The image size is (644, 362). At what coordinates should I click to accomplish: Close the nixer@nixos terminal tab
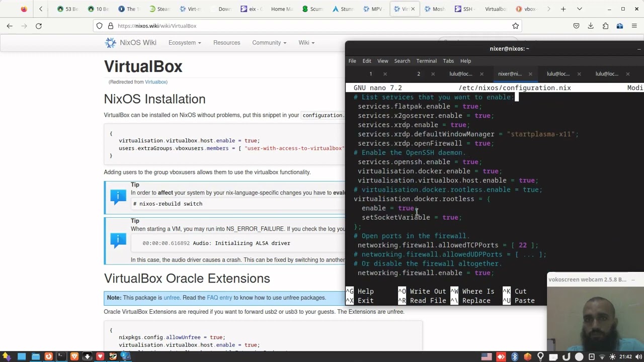[530, 74]
